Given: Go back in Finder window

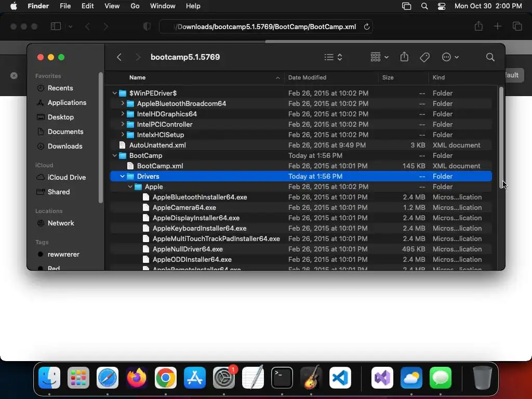Looking at the screenshot, I should click(119, 57).
